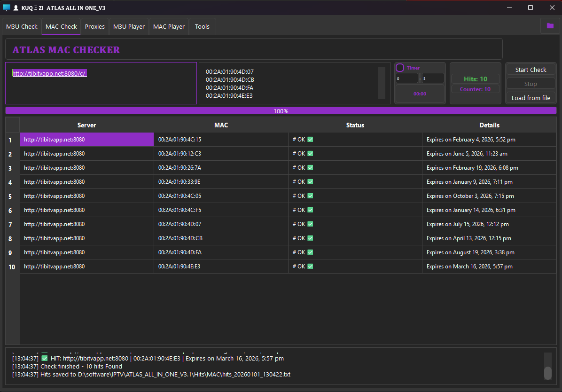The image size is (562, 392).
Task: Click the log panel scrollbar handle
Action: click(x=547, y=373)
